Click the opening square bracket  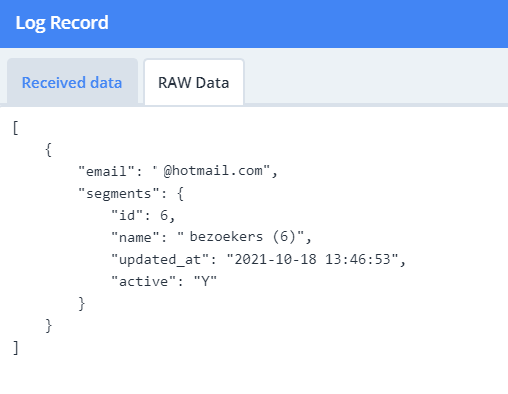click(x=15, y=128)
